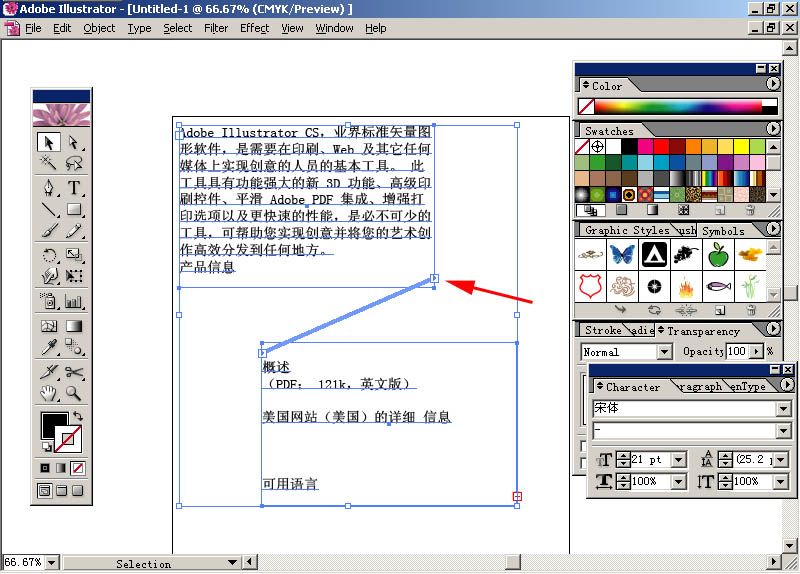Select the Zoom tool
800x574 pixels.
pyautogui.click(x=74, y=393)
